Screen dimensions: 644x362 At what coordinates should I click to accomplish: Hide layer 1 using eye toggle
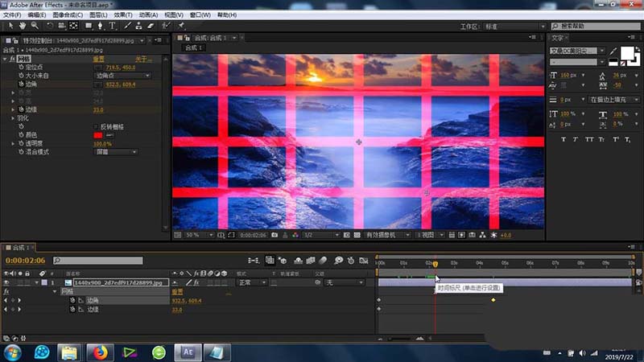tap(6, 283)
